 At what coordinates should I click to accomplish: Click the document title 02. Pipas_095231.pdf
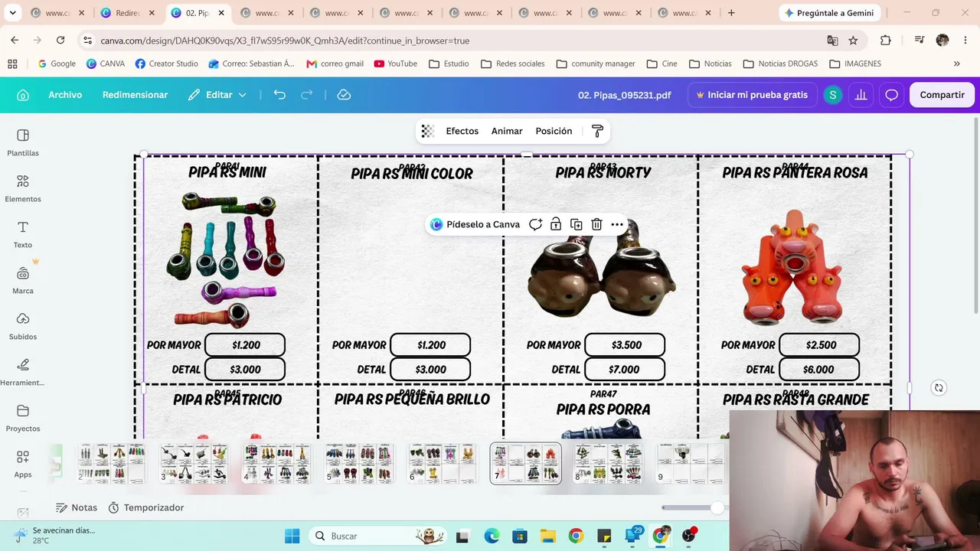pos(625,95)
